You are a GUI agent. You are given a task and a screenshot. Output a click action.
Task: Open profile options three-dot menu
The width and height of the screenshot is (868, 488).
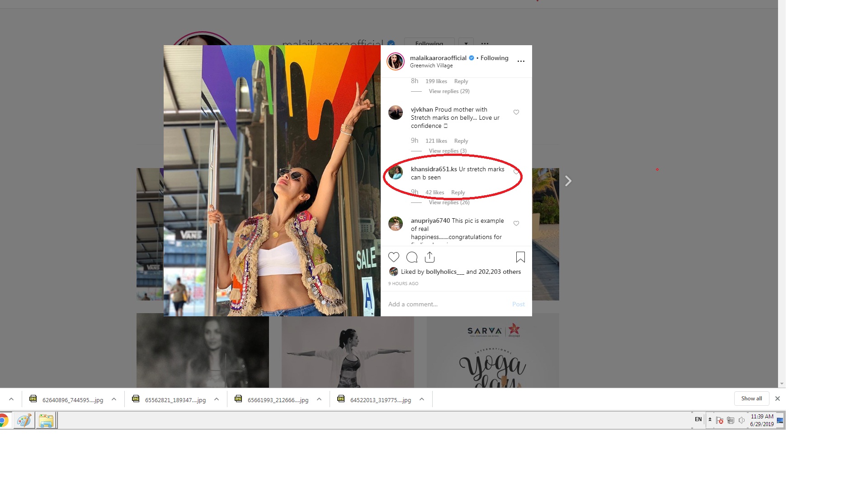coord(485,44)
